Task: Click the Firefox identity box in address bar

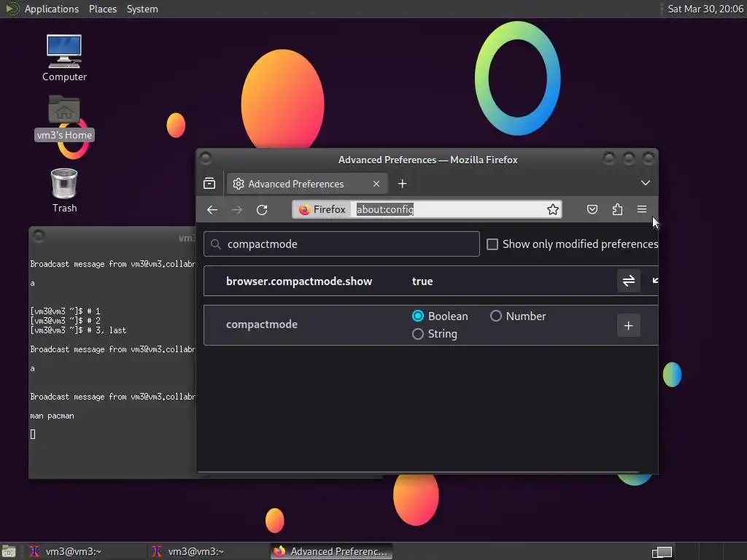Action: point(322,209)
